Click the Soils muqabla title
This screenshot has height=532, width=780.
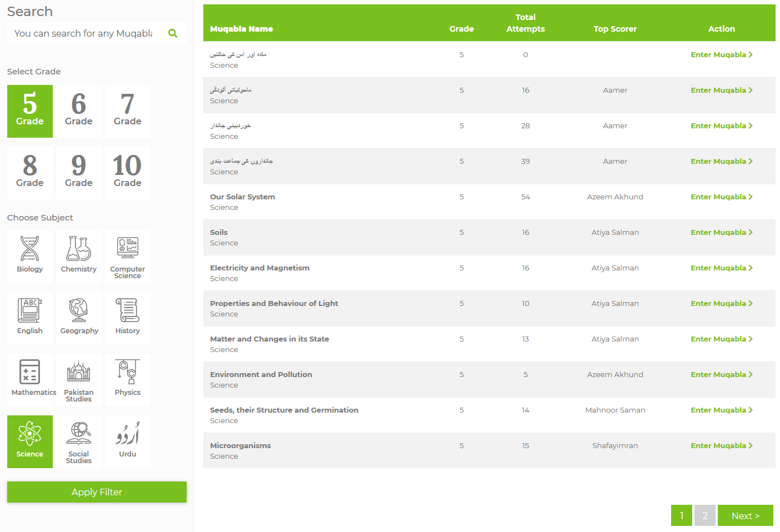219,232
